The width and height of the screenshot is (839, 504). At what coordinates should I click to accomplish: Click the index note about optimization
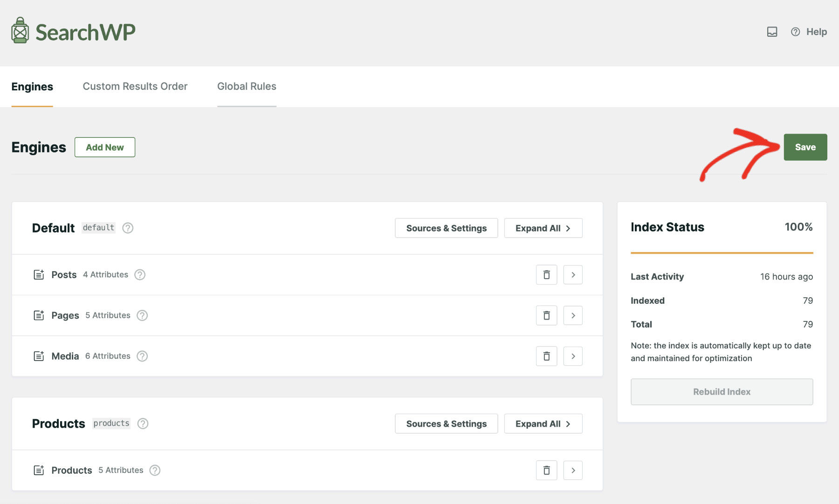pos(721,352)
